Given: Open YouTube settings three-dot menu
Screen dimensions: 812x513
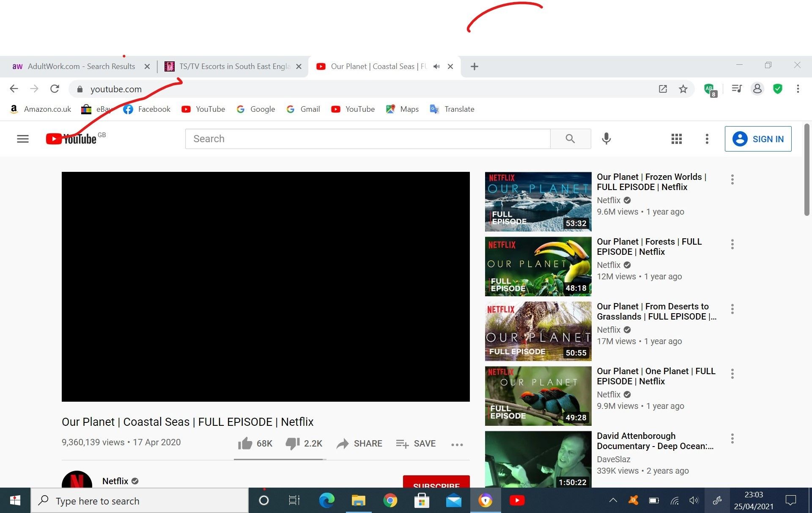Looking at the screenshot, I should [707, 139].
